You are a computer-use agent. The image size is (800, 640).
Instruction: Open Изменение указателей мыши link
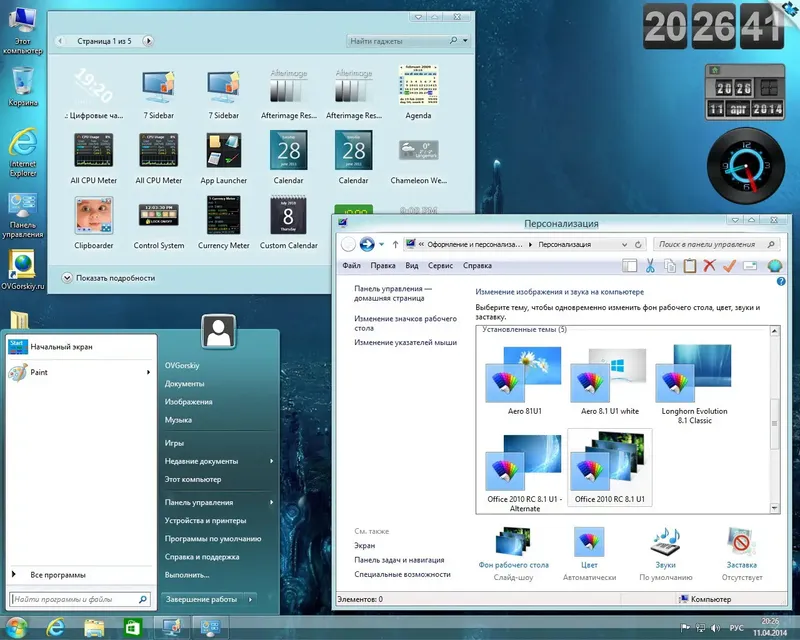click(406, 342)
